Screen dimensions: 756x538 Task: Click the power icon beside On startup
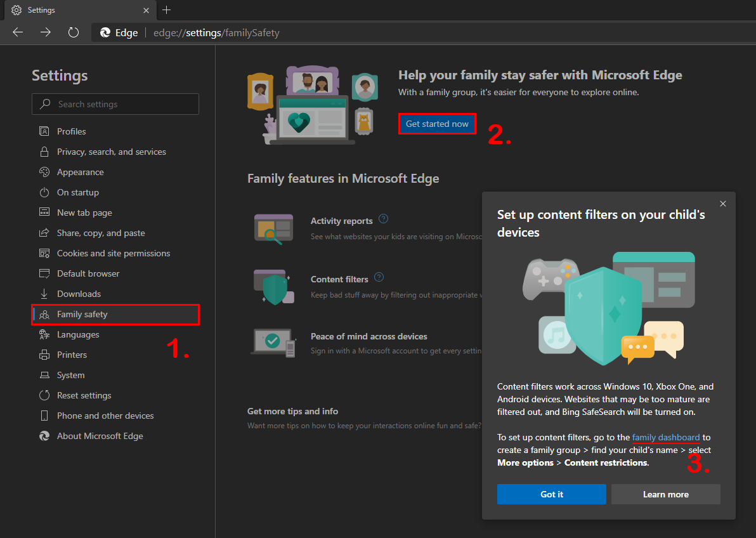click(44, 192)
